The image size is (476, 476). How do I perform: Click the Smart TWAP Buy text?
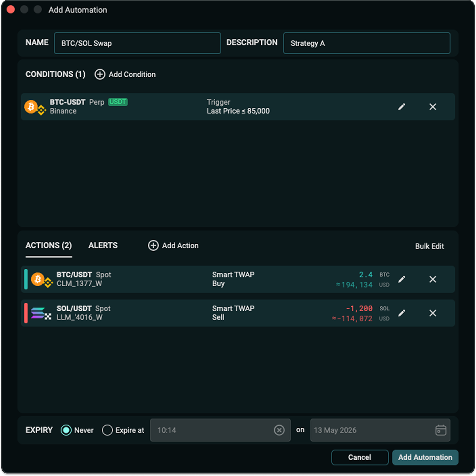pyautogui.click(x=233, y=279)
